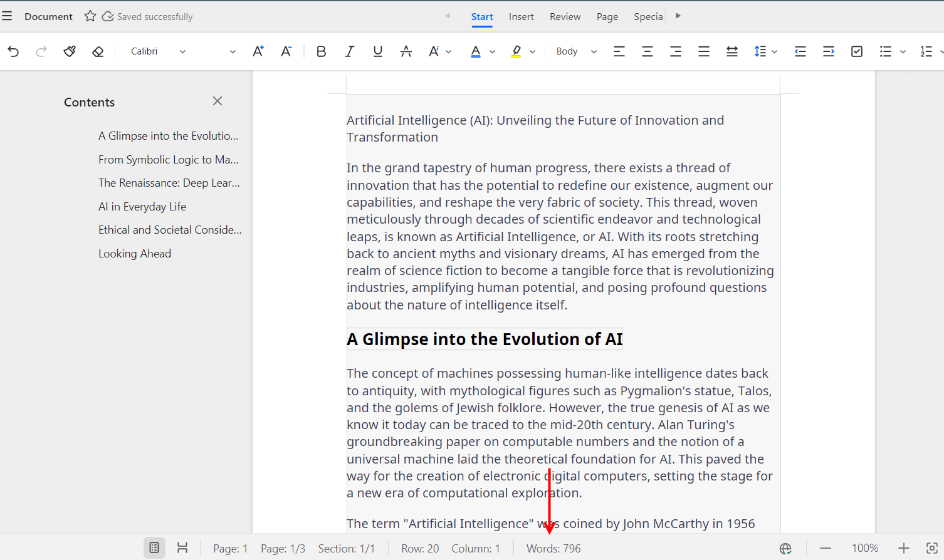This screenshot has height=560, width=944.
Task: Clear formatting with the eraser icon
Action: coord(98,51)
